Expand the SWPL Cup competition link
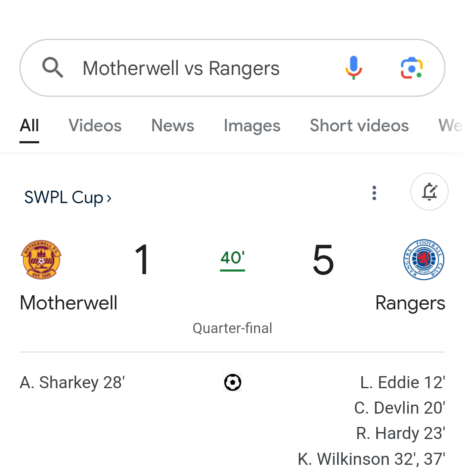This screenshot has height=476, width=465. pos(68,197)
